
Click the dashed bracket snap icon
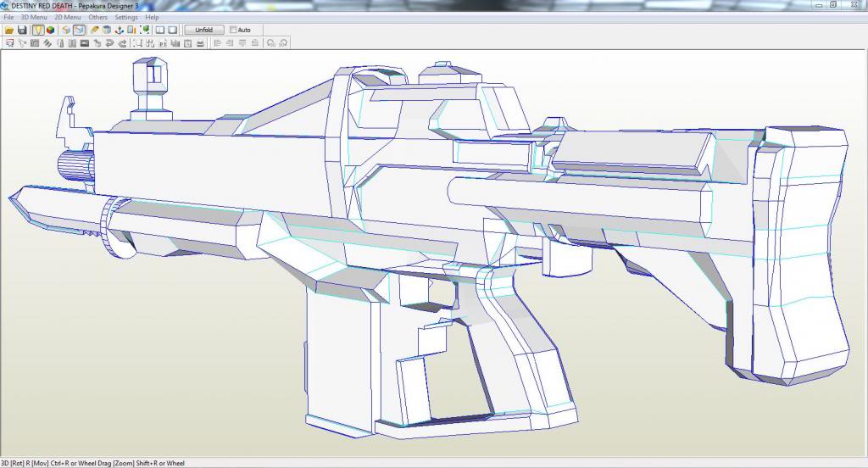pos(137,43)
